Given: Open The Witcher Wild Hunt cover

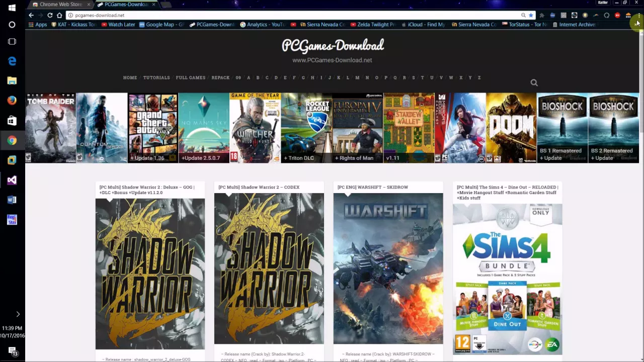Looking at the screenshot, I should coord(255,128).
